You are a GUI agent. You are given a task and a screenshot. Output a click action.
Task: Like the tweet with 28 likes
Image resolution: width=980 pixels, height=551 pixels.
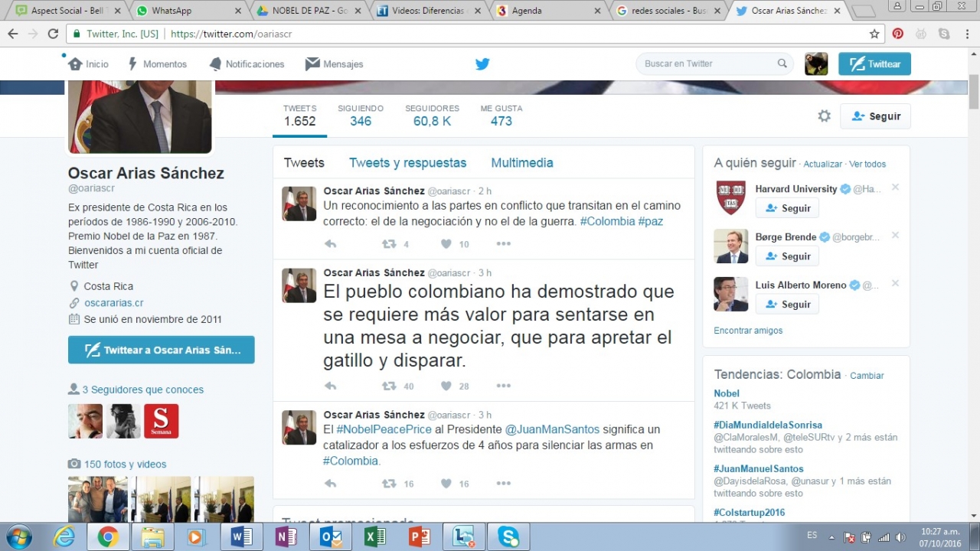point(446,386)
